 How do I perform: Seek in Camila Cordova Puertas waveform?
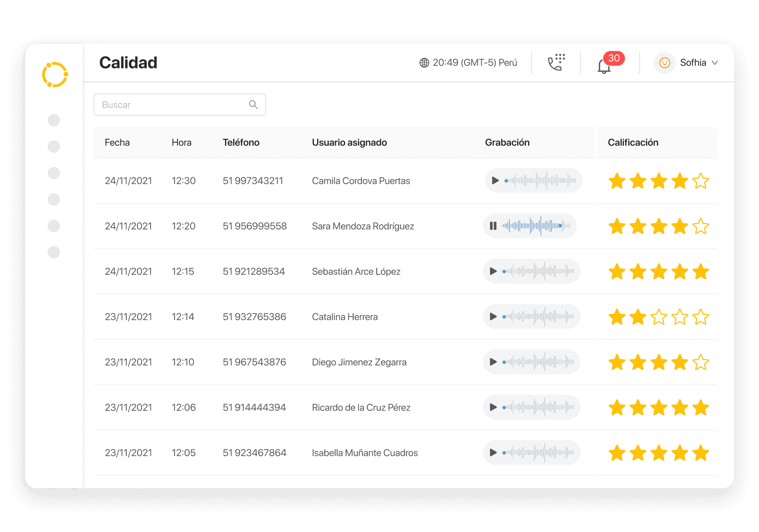click(x=540, y=180)
